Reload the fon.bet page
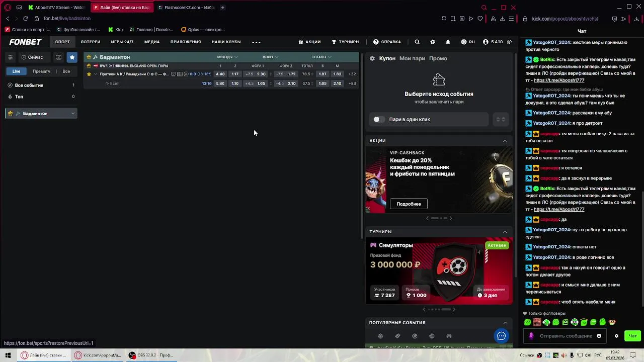Screen dimensions: 644x362 tap(25, 19)
